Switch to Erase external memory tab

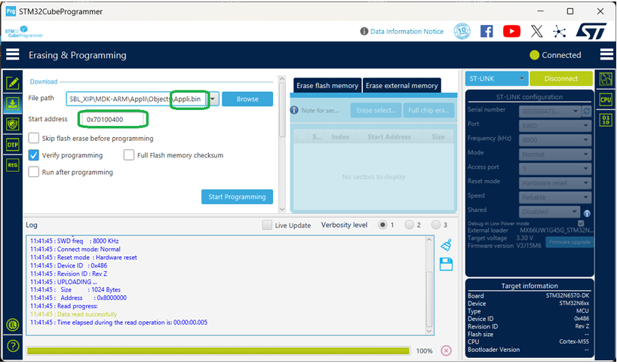tap(402, 85)
